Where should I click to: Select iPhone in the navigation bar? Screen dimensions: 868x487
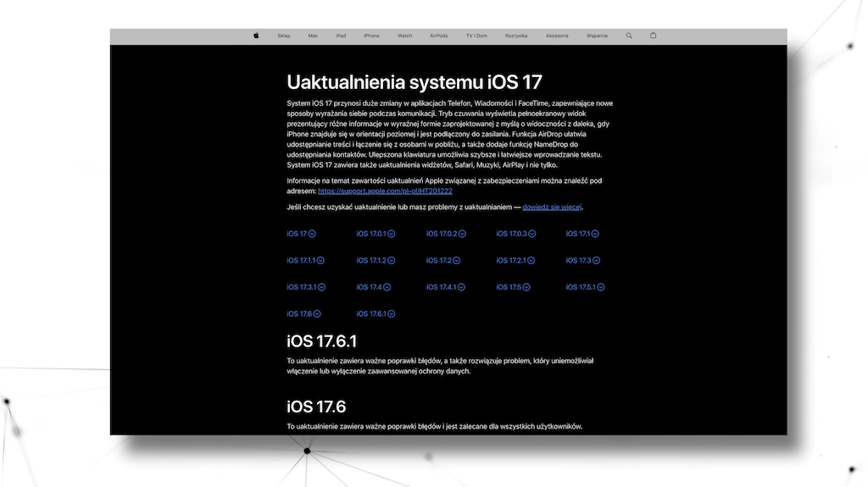371,36
